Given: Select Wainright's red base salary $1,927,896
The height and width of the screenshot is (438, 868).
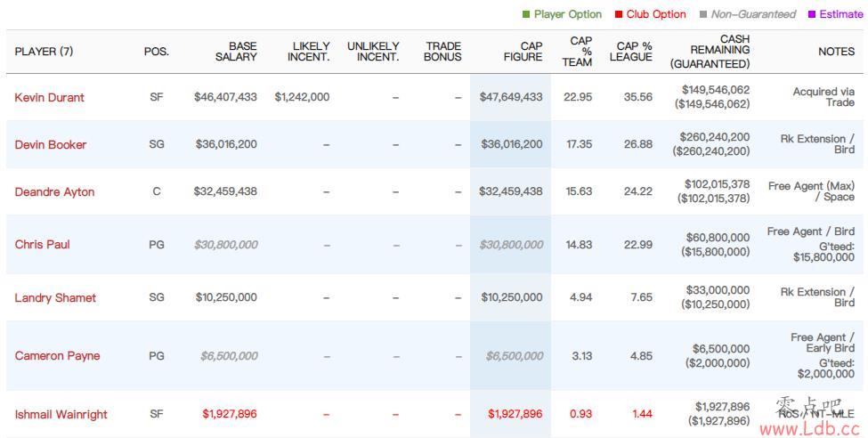Looking at the screenshot, I should click(x=230, y=414).
